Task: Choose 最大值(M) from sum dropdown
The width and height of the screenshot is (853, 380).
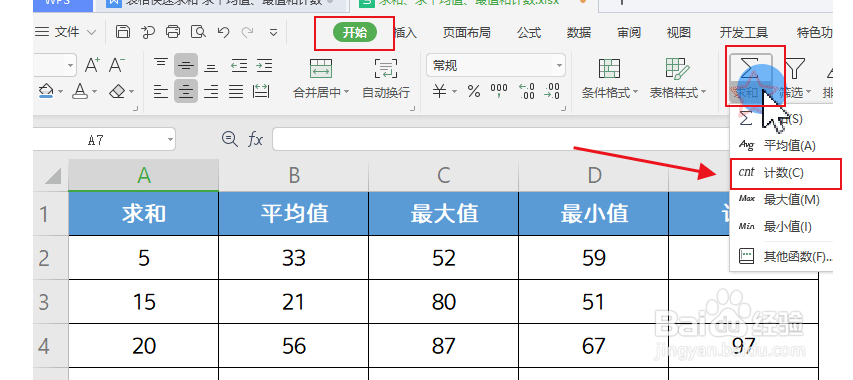Action: tap(782, 200)
